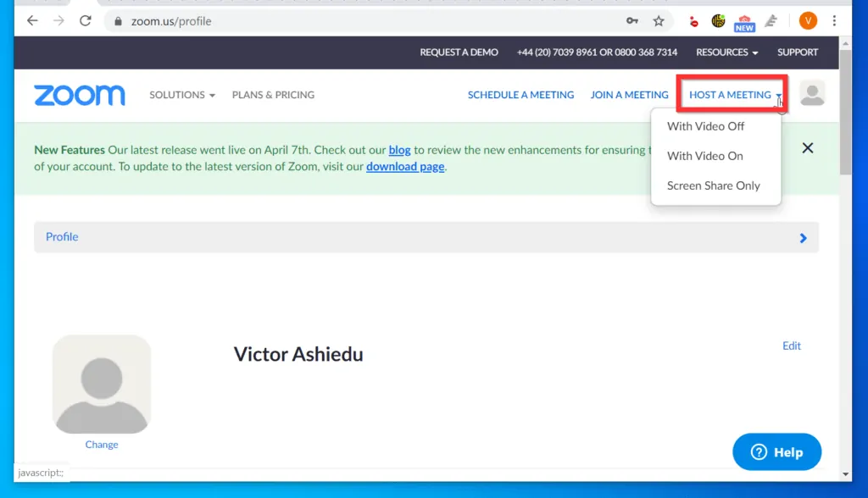The width and height of the screenshot is (868, 498).
Task: Open the Solutions dropdown menu
Action: coord(182,95)
